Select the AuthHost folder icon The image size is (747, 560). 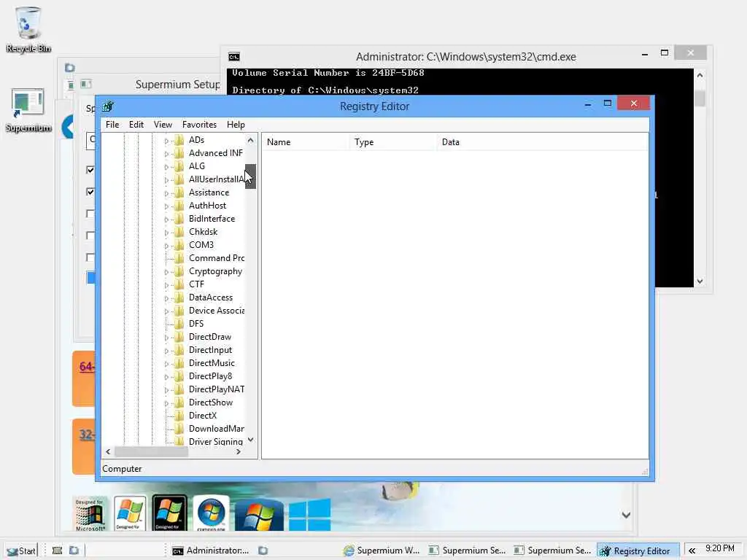(x=179, y=206)
